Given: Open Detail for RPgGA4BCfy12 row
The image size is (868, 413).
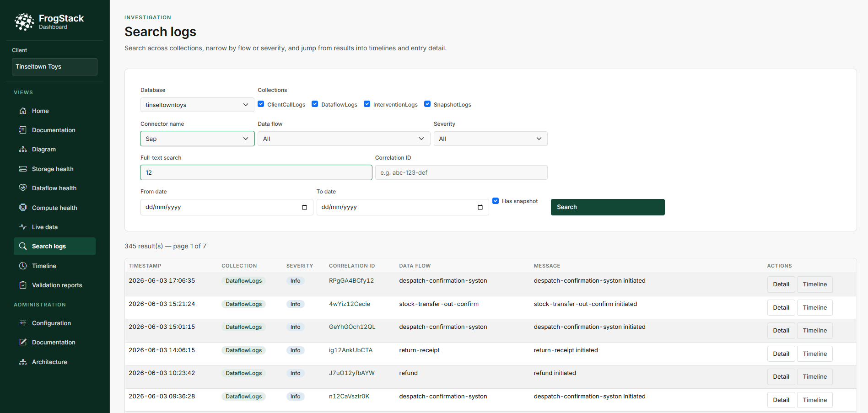Looking at the screenshot, I should [x=781, y=284].
